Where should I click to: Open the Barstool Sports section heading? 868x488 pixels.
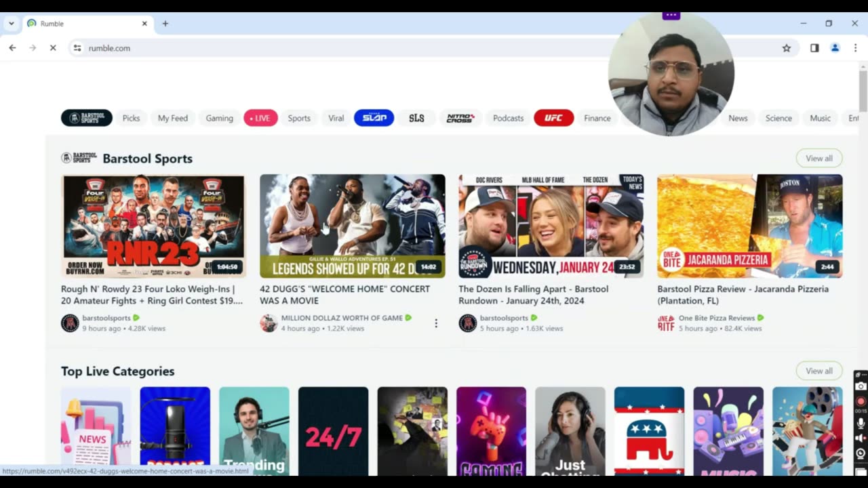[147, 159]
